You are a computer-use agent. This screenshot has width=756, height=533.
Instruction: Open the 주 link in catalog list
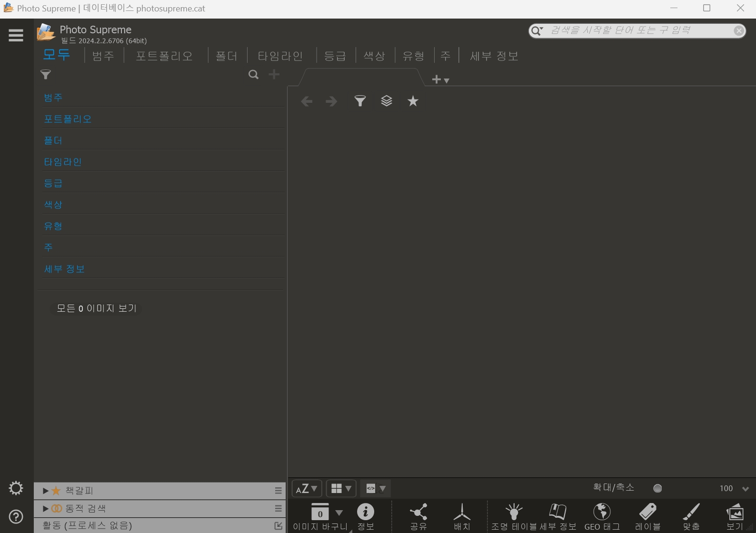[49, 247]
